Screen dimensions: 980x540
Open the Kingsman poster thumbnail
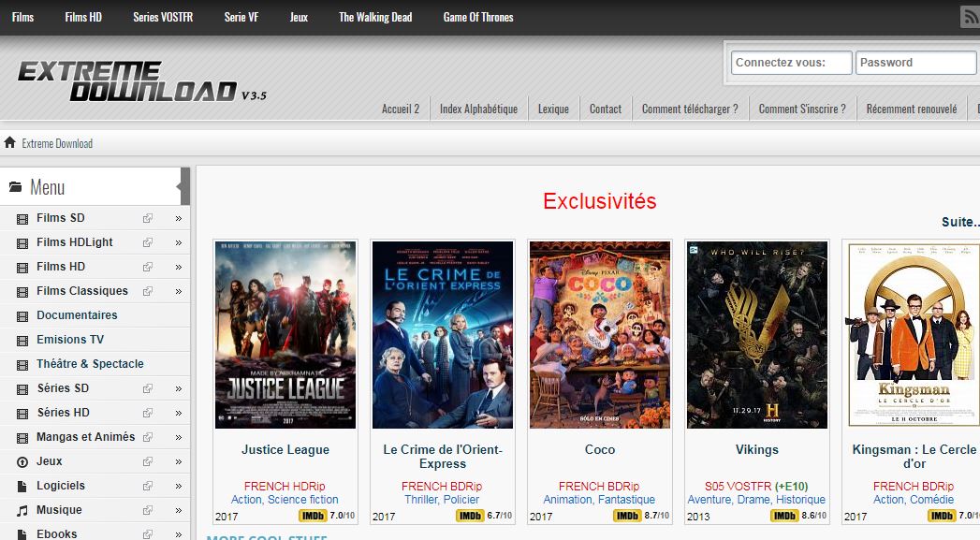coord(912,335)
